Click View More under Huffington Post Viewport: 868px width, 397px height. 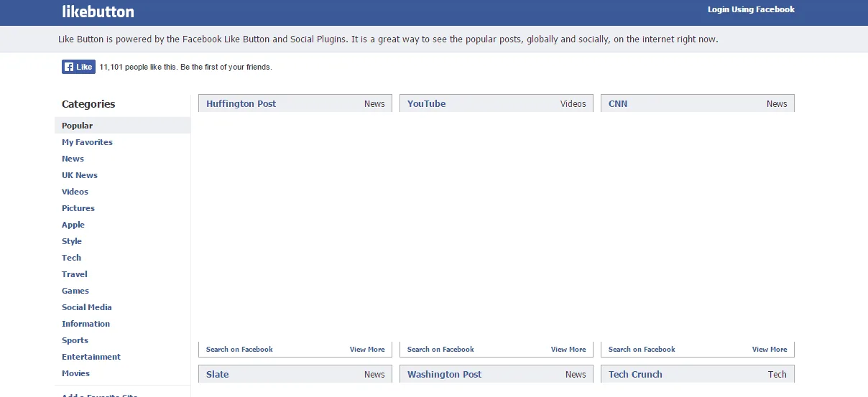(x=367, y=350)
